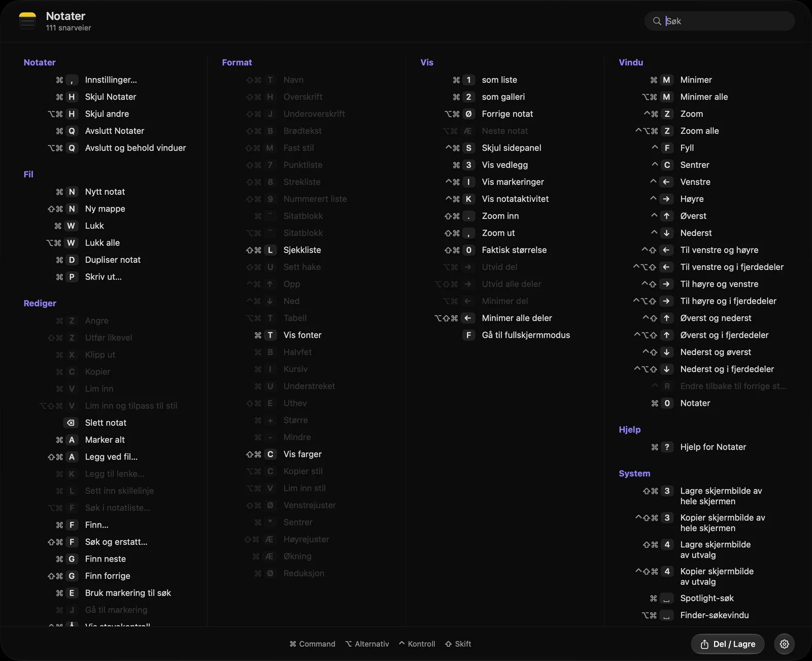
Task: Click left arrow key for Minimer alle deler
Action: coord(468,318)
